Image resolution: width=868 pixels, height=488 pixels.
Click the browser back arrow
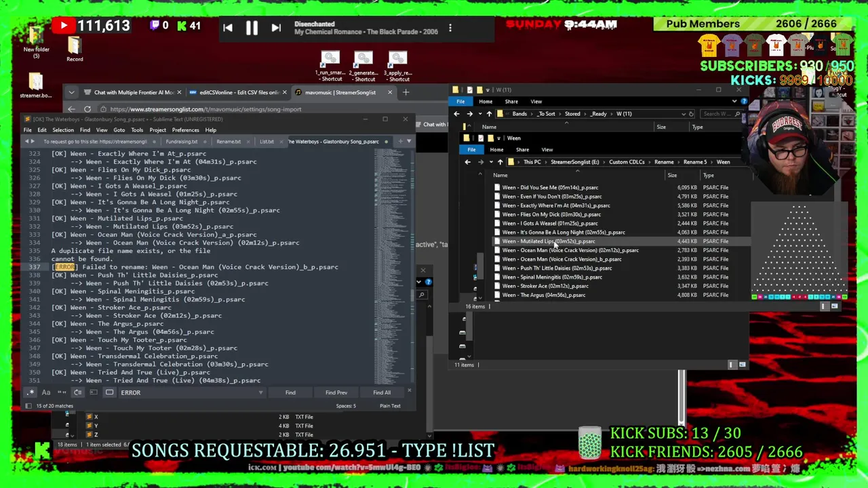[71, 109]
